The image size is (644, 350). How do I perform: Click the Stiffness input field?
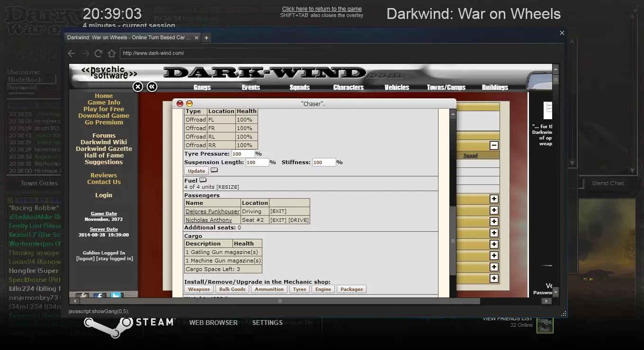[324, 162]
